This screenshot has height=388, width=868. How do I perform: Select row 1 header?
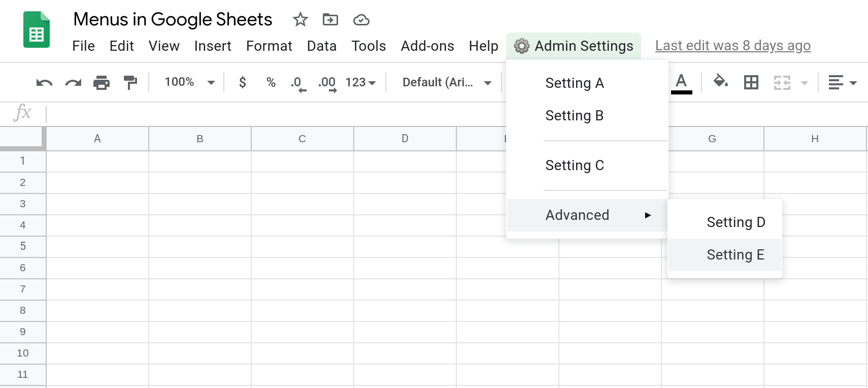pos(23,161)
